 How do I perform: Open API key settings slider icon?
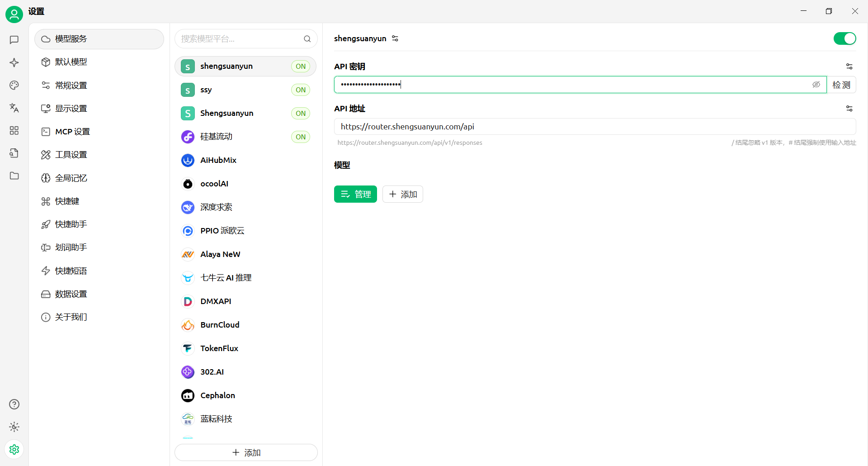coord(849,67)
